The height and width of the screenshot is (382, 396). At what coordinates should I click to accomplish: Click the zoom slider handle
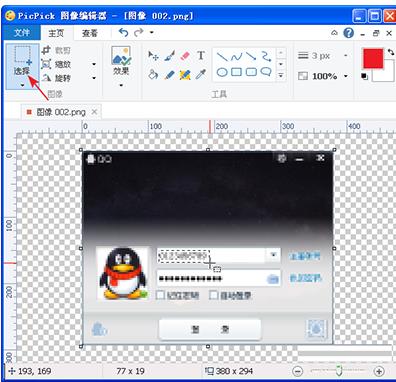pyautogui.click(x=339, y=371)
